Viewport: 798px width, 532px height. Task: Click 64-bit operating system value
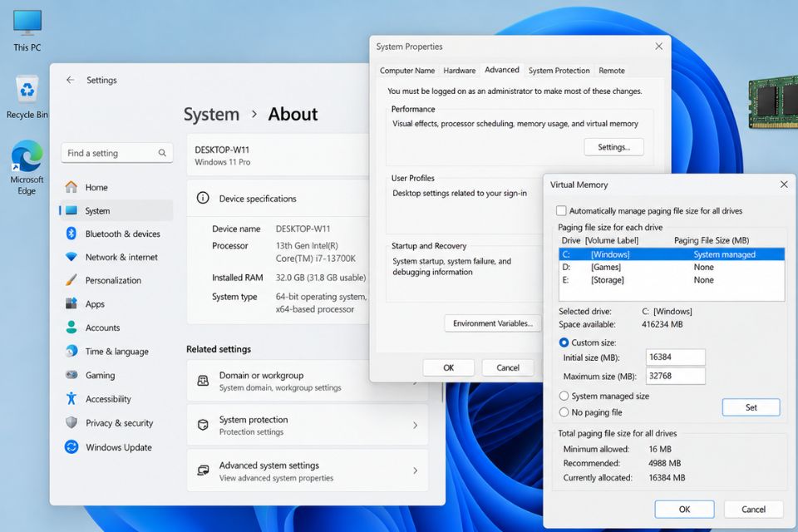pyautogui.click(x=321, y=303)
